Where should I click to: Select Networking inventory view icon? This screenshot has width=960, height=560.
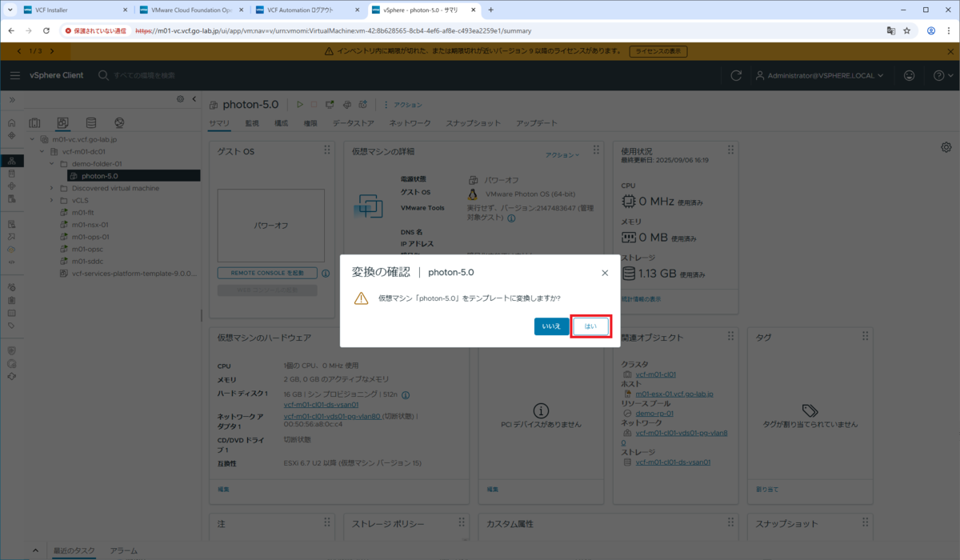(119, 123)
